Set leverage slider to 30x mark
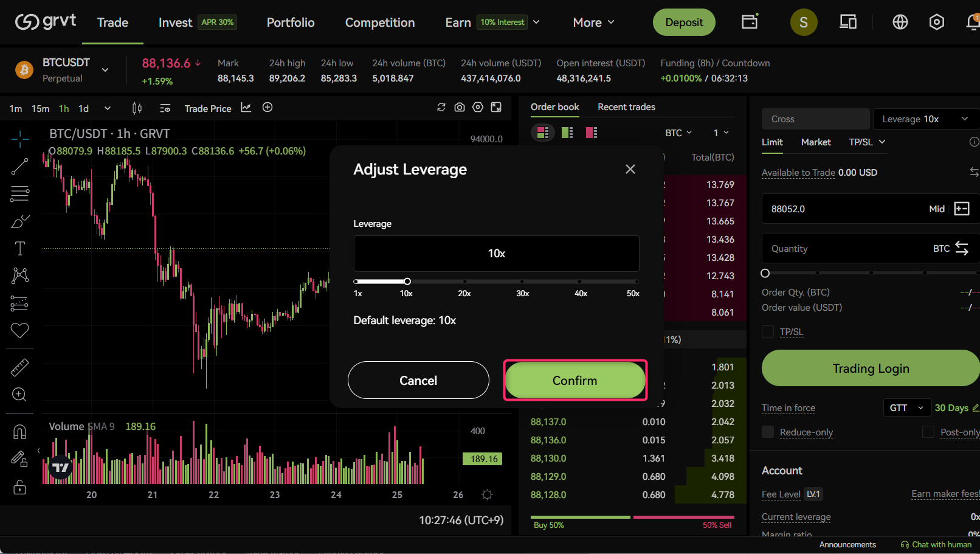Image resolution: width=980 pixels, height=554 pixels. click(x=522, y=282)
